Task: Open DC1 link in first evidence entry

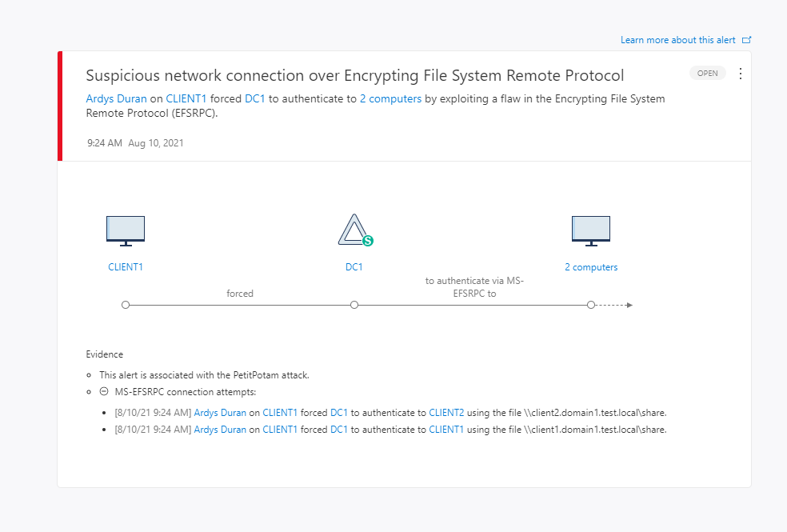Action: pos(339,413)
